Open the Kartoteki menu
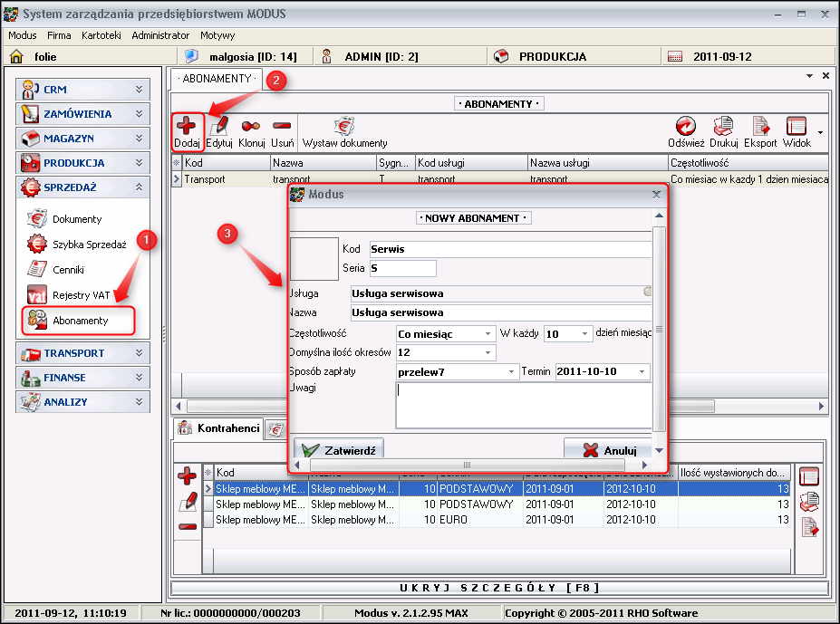Viewport: 840px width, 624px height. pos(101,35)
